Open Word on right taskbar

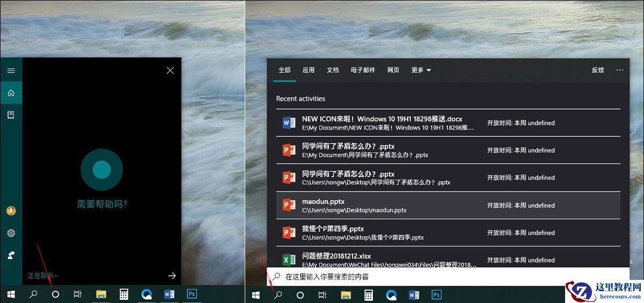point(414,295)
